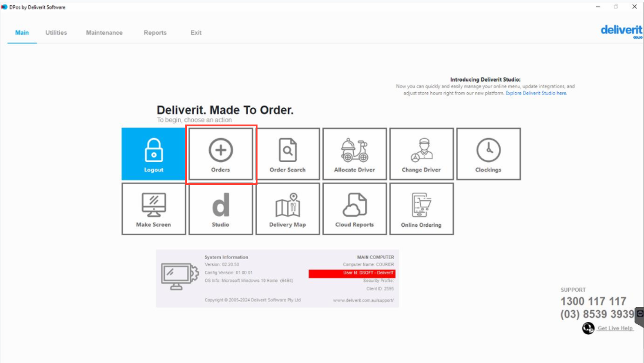Viewport: 644px width, 363px height.
Task: Click the Client ID: 2595 text
Action: click(380, 288)
